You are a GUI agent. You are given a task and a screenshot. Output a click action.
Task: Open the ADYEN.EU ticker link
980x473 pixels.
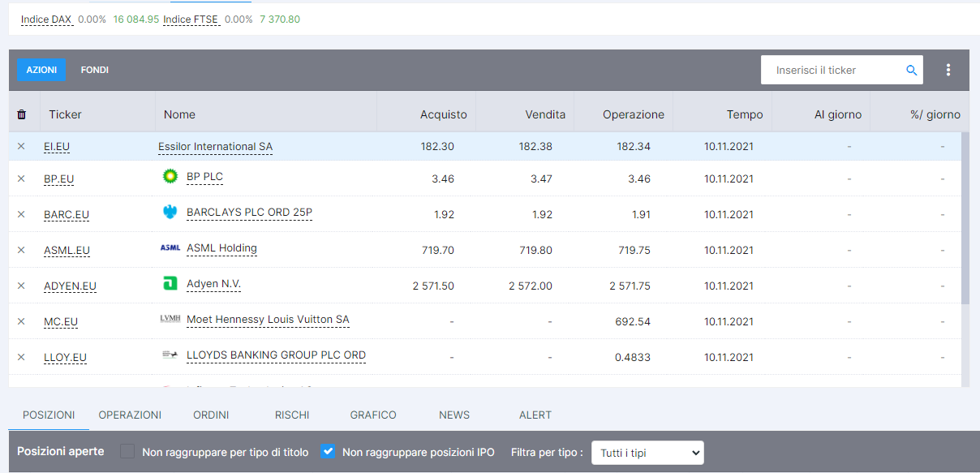tap(70, 286)
